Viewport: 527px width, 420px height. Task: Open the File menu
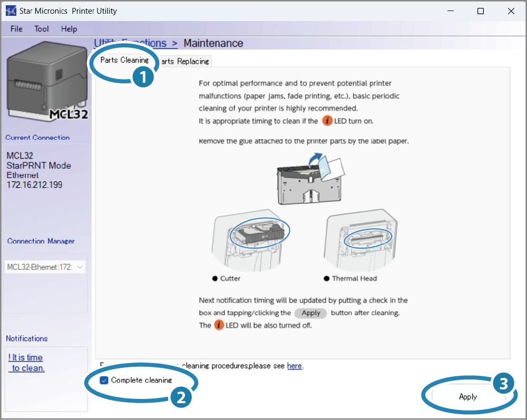tap(16, 29)
